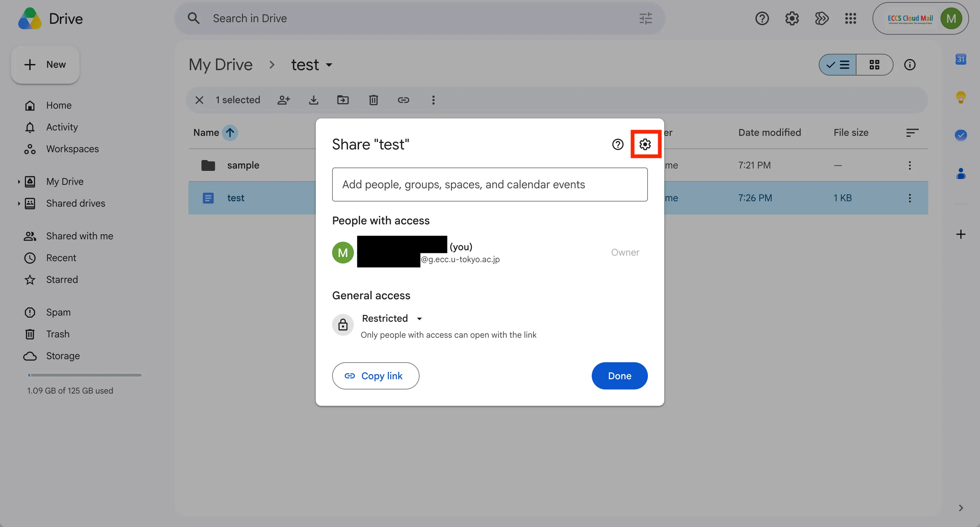Click the New button
This screenshot has height=527, width=980.
[45, 65]
